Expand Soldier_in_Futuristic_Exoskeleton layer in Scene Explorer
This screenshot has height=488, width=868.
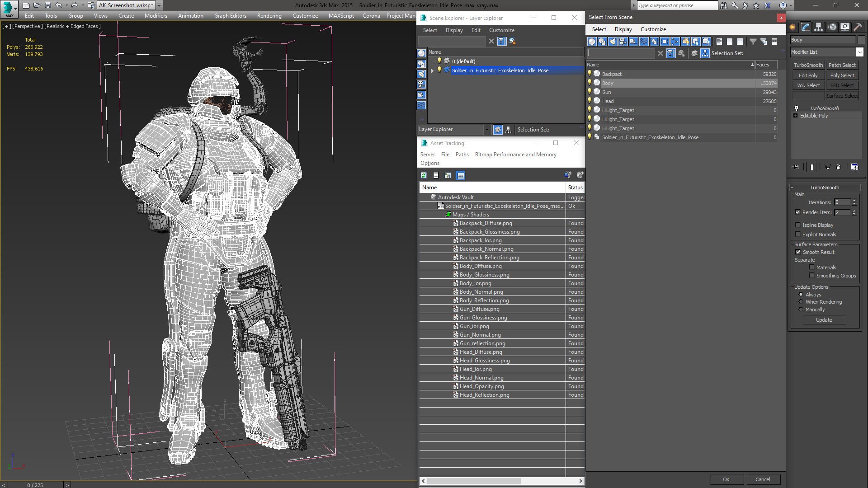click(x=432, y=70)
